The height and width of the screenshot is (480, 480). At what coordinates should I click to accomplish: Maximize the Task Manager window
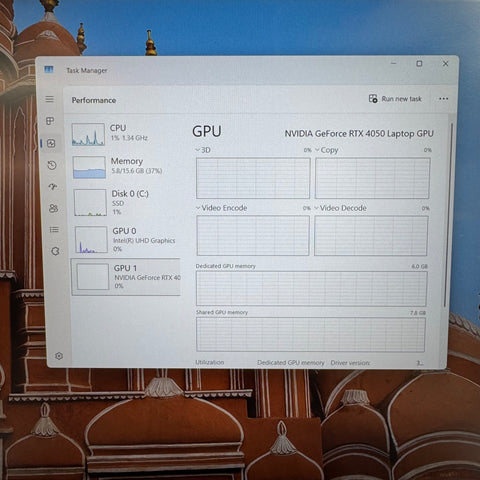419,63
